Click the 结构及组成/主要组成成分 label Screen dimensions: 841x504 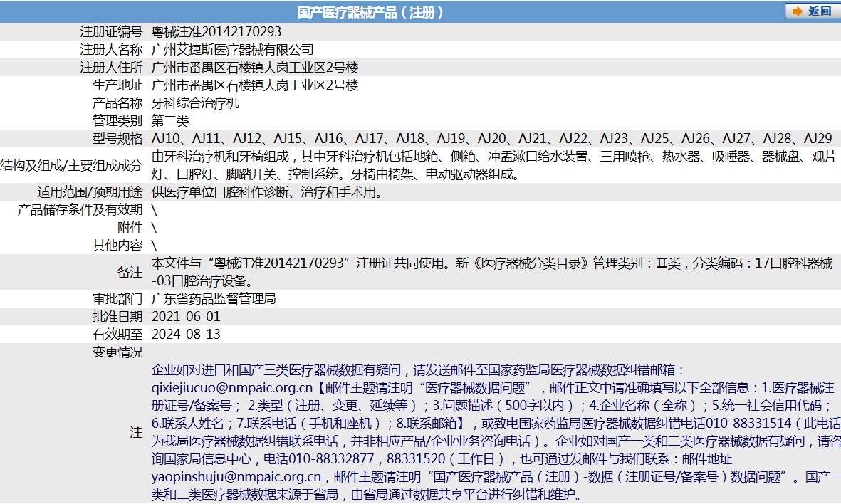pyautogui.click(x=71, y=165)
